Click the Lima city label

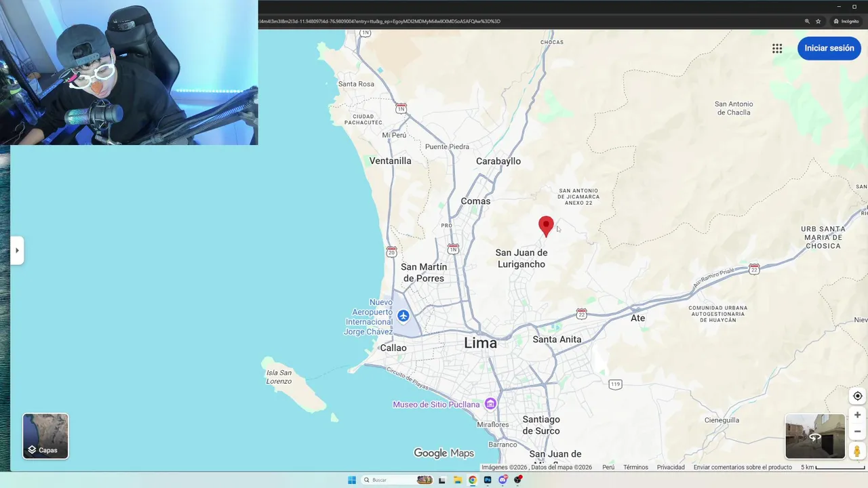(480, 343)
